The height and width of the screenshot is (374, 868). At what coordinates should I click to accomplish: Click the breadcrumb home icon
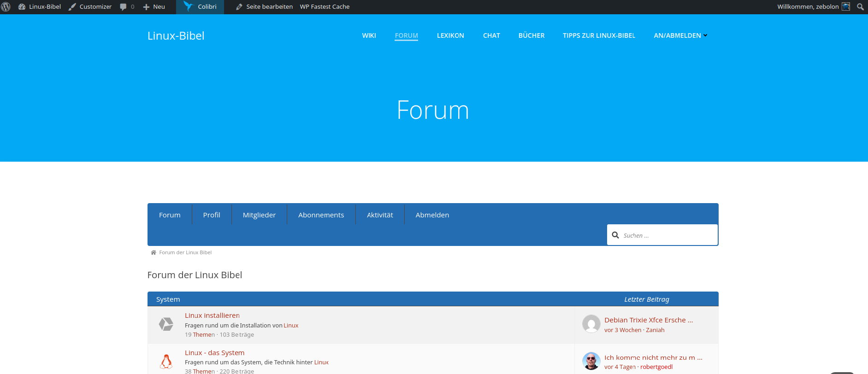click(154, 252)
